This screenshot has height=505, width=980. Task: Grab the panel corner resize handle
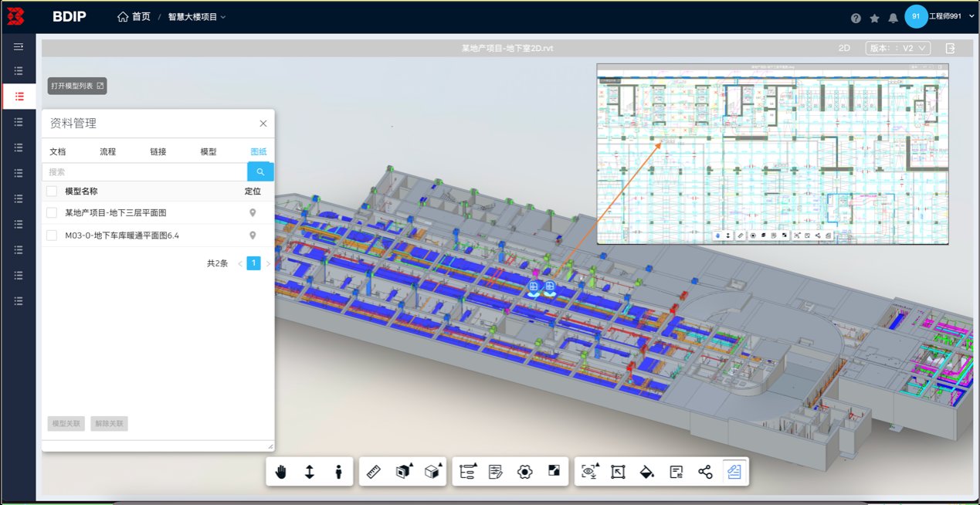270,446
